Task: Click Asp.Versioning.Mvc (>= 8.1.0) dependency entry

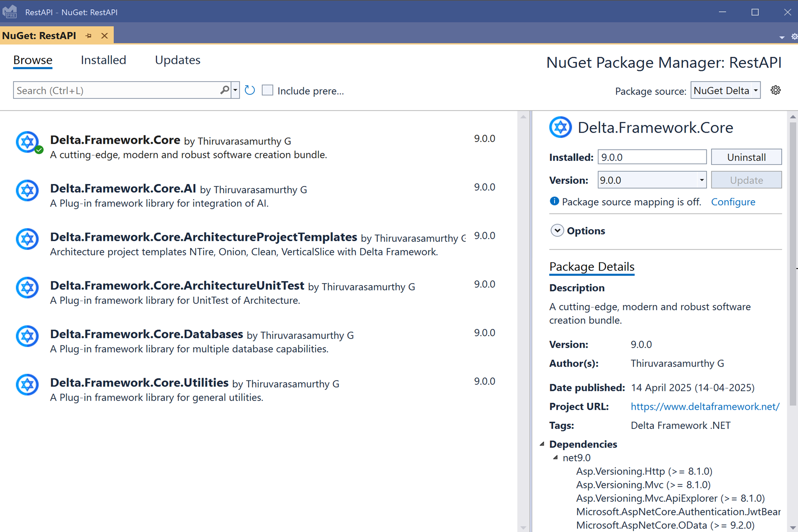Action: [x=643, y=485]
